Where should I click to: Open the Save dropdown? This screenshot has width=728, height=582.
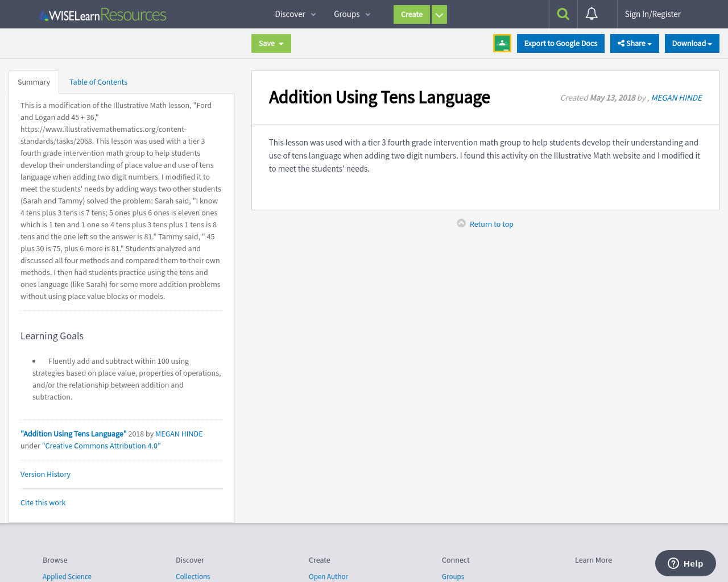click(271, 43)
